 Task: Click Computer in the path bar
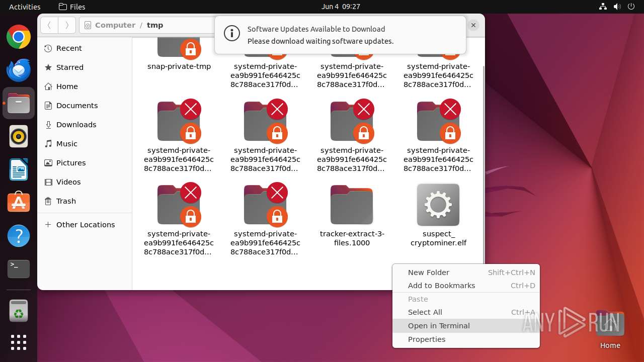click(115, 25)
